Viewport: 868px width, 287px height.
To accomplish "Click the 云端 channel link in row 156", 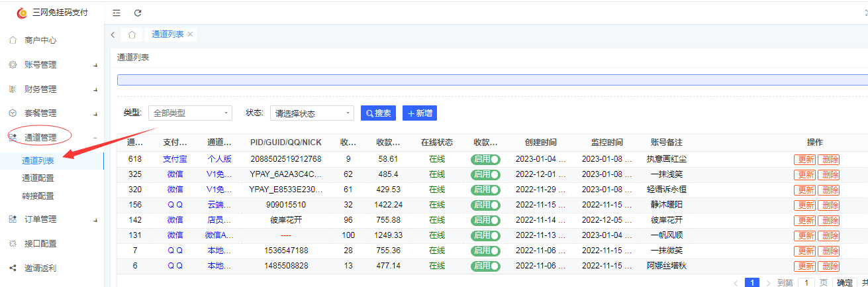I will coord(219,205).
